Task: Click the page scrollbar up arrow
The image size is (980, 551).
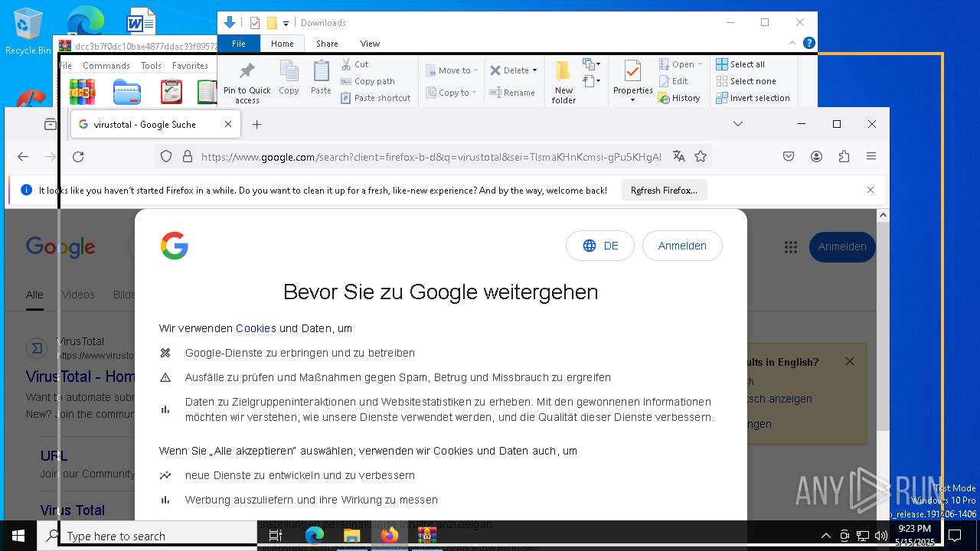Action: [x=883, y=216]
